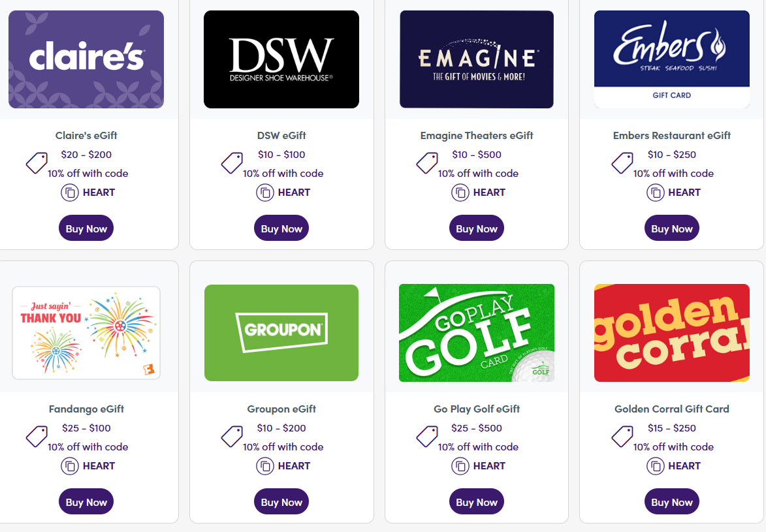Select the price tag icon on Fandango card
Image resolution: width=766 pixels, height=532 pixels.
(x=37, y=437)
